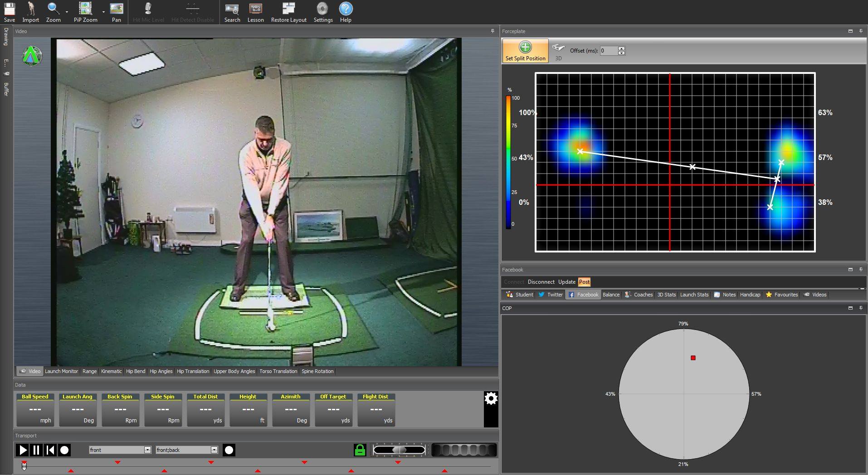Screen dimensions: 868x475
Task: Activate the Zoom magnifier tool
Action: pos(54,12)
